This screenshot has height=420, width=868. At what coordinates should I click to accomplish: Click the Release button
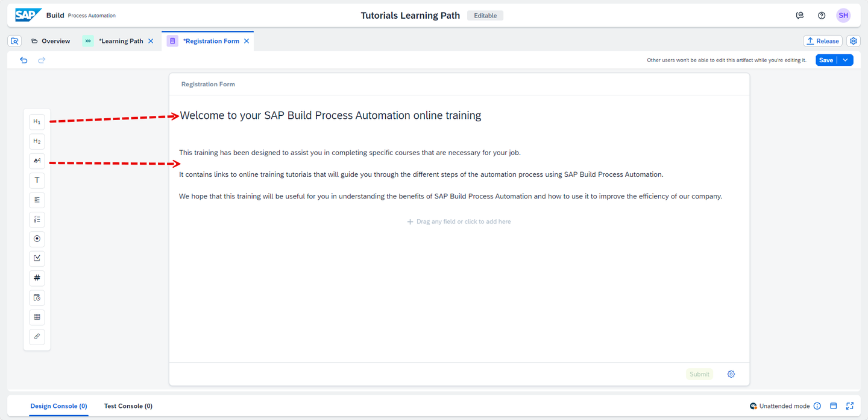tap(823, 41)
